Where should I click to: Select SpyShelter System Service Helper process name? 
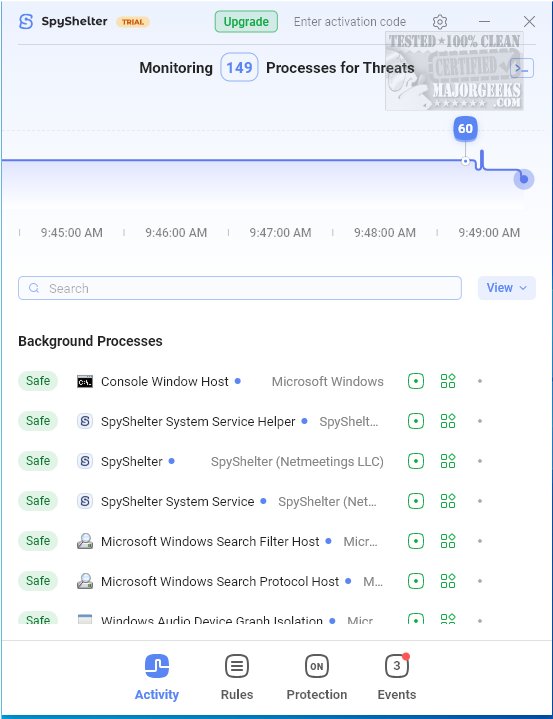(x=198, y=421)
